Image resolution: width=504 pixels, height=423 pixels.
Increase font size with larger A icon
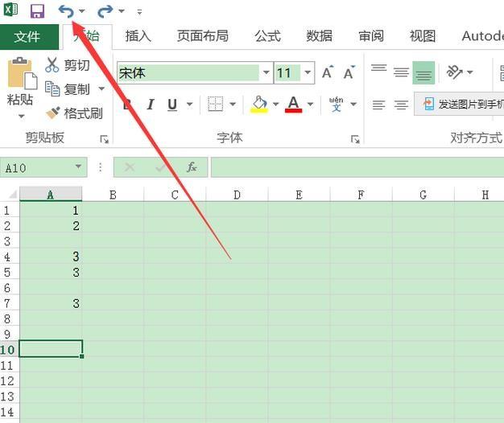pyautogui.click(x=327, y=73)
